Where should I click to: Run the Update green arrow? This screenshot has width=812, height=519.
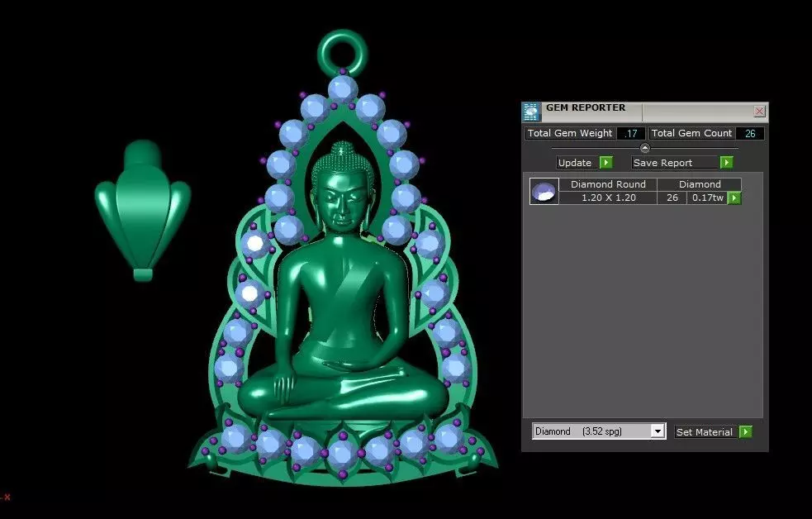pyautogui.click(x=605, y=163)
